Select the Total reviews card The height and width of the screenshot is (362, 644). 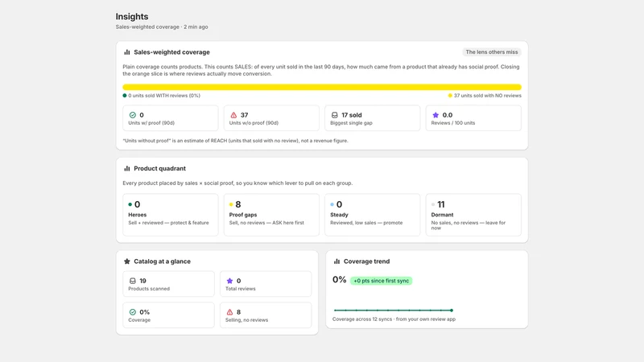pyautogui.click(x=266, y=284)
